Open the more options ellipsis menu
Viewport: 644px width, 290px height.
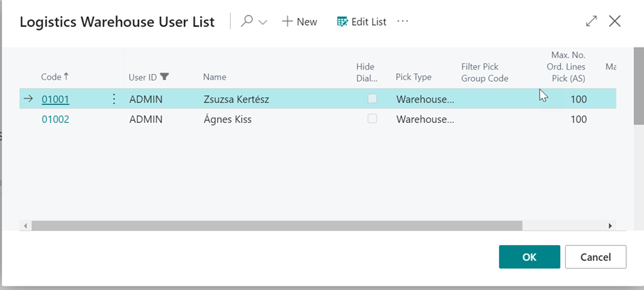tap(403, 21)
